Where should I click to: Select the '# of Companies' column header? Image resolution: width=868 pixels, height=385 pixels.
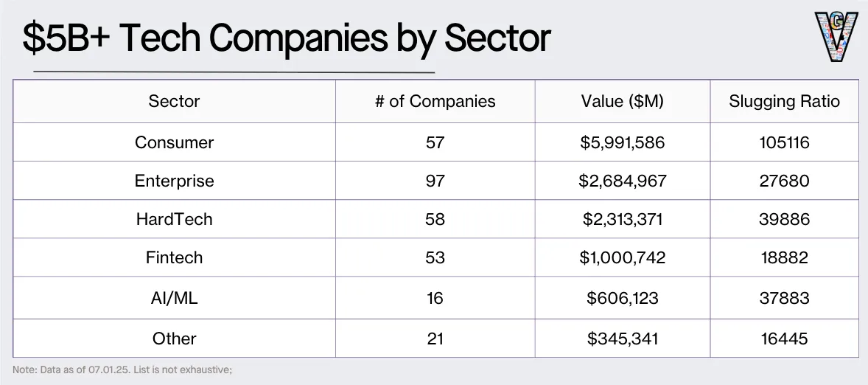tap(435, 101)
